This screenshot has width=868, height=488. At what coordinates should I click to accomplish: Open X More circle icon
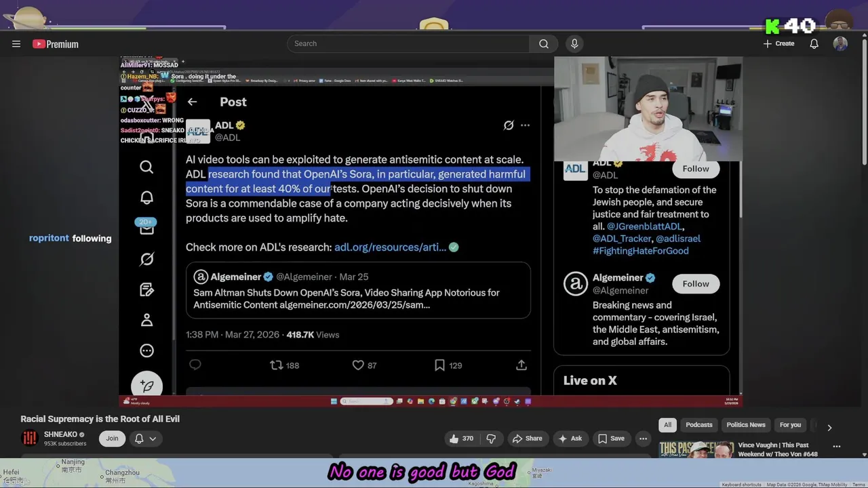[x=146, y=350]
